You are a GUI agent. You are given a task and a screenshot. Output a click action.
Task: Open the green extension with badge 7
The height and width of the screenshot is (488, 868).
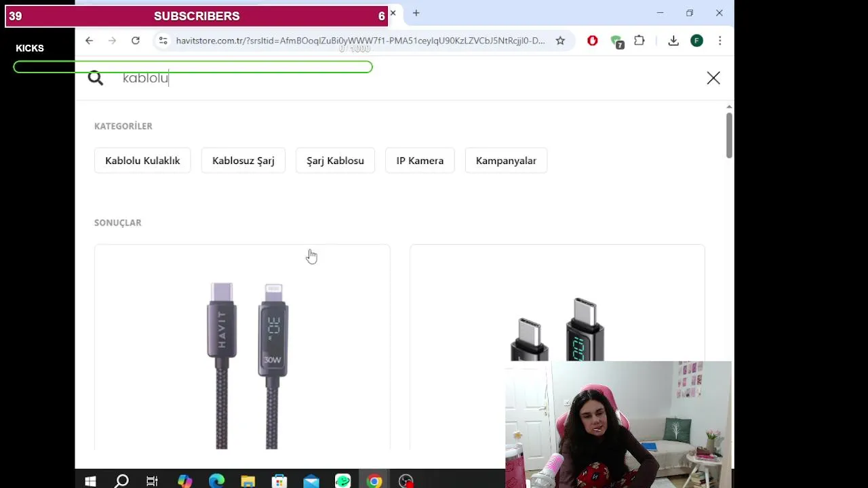pos(616,41)
